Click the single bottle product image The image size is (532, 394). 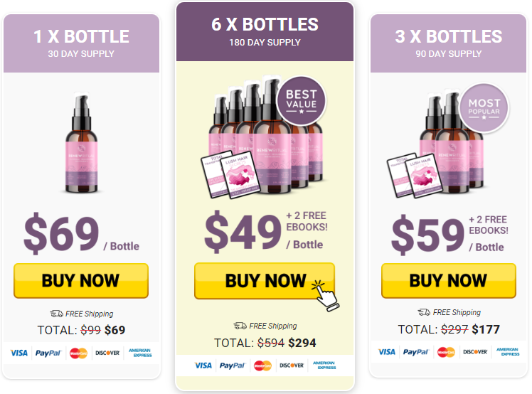81,146
